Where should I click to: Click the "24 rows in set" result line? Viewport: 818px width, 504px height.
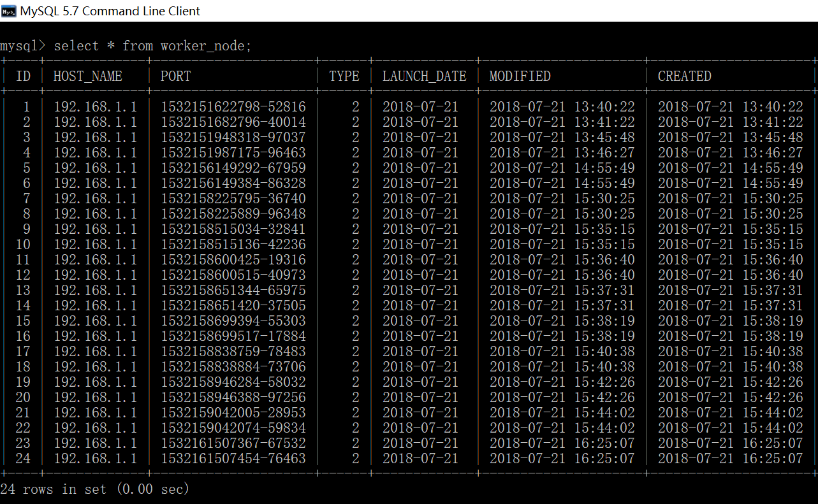click(x=95, y=489)
